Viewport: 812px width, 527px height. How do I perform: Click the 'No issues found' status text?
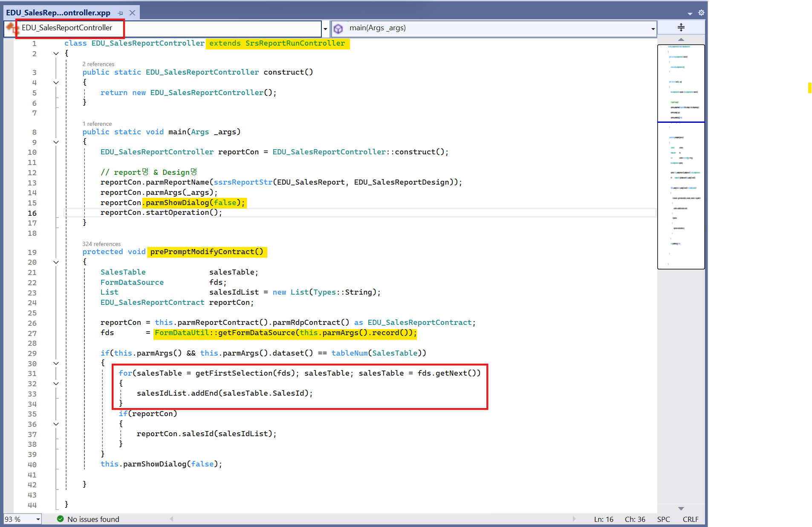click(93, 519)
